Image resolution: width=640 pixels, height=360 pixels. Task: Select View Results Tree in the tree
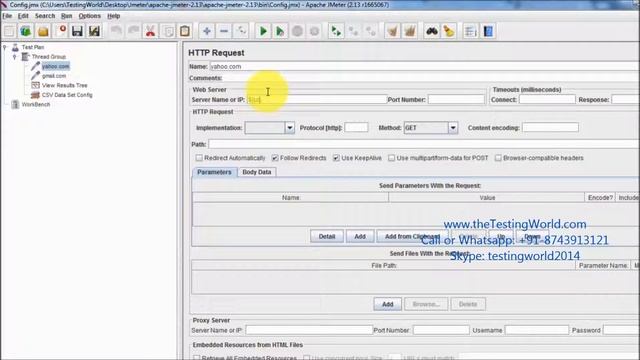pyautogui.click(x=64, y=85)
